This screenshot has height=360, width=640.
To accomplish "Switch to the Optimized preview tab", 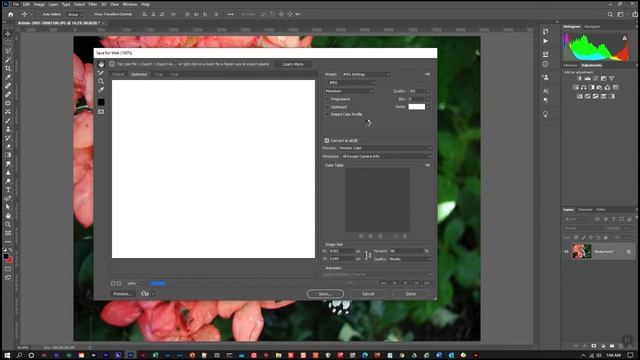I will click(139, 74).
